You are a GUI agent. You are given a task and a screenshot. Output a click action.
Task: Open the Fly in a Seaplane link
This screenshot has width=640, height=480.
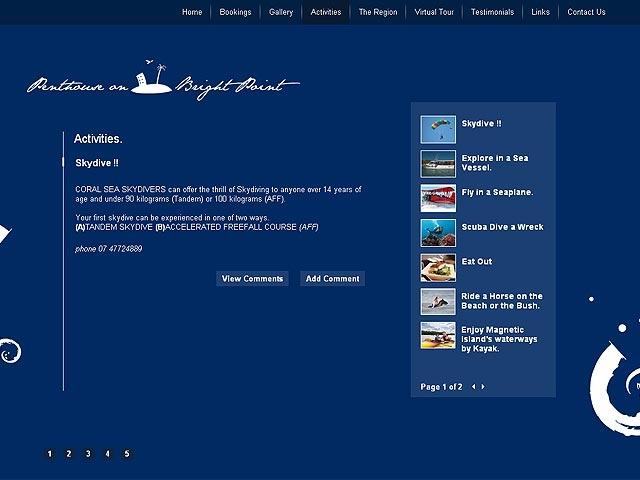[x=497, y=192]
